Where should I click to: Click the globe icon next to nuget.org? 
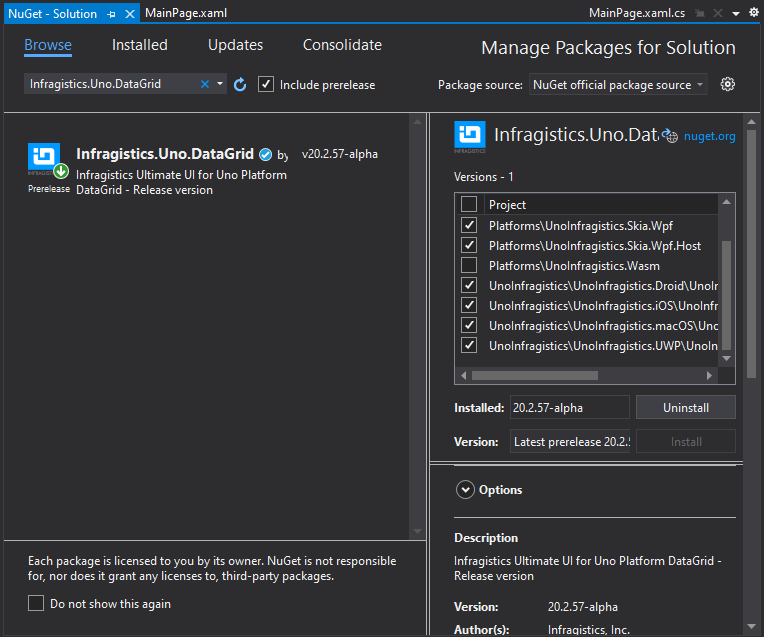[x=670, y=136]
